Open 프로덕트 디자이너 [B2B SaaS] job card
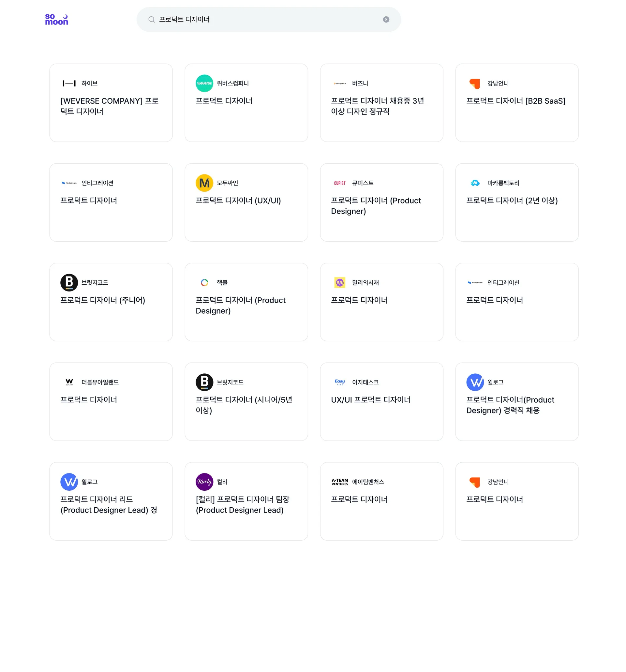 pyautogui.click(x=515, y=101)
